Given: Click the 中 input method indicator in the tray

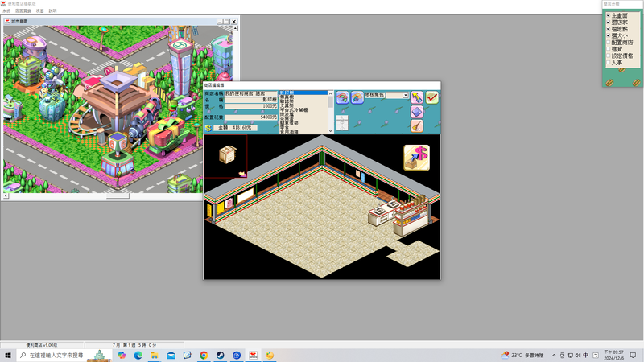Looking at the screenshot, I should [x=585, y=356].
